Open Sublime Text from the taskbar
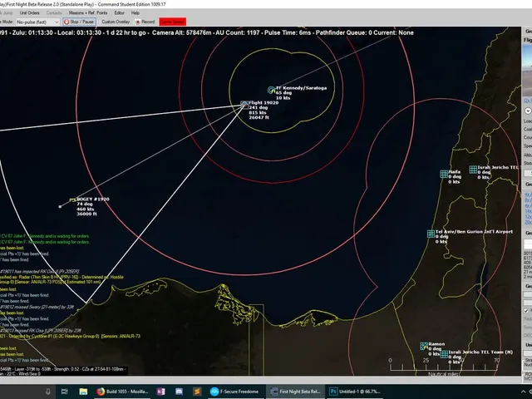 (197, 392)
